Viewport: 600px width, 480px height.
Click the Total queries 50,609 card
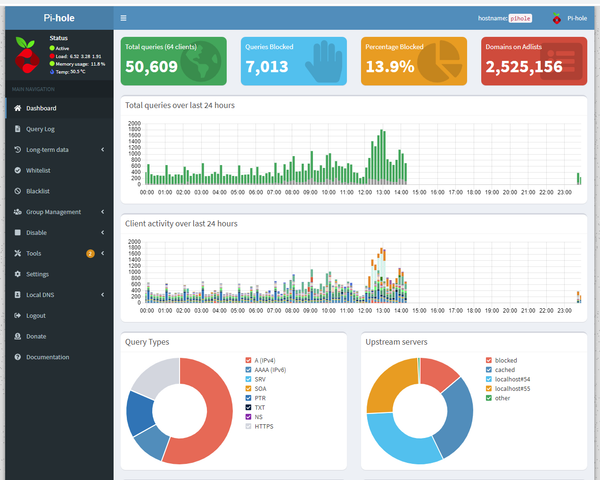pyautogui.click(x=174, y=61)
